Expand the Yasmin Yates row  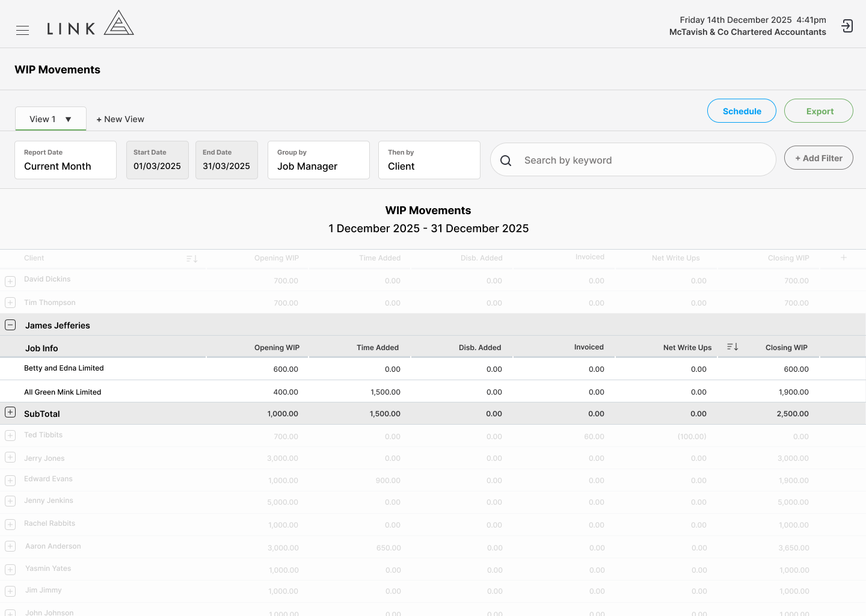[10, 569]
